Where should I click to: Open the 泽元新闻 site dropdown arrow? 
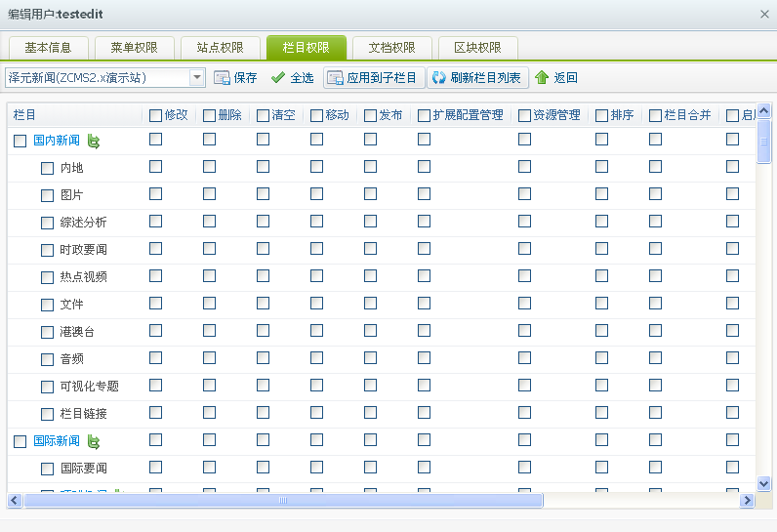coord(197,77)
